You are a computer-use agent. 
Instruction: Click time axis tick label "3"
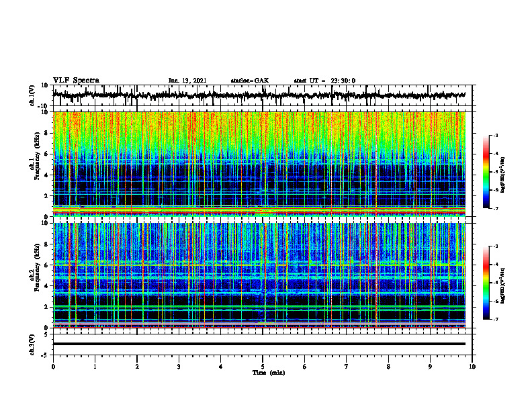[179, 367]
